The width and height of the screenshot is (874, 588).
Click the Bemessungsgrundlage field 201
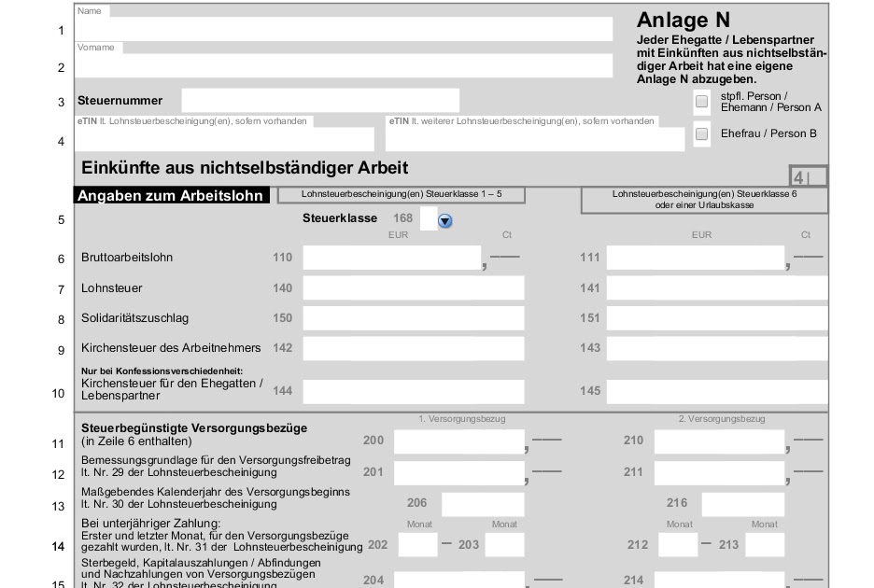pos(459,472)
